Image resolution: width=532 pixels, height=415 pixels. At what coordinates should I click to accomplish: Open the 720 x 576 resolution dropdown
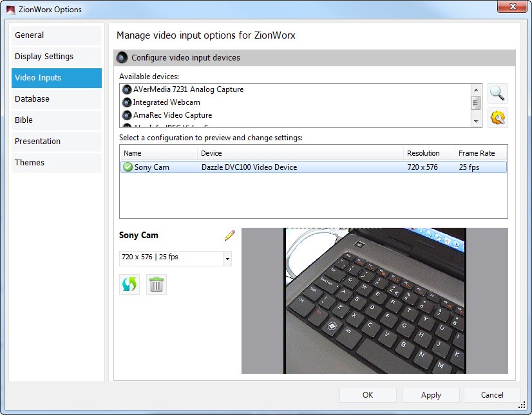pyautogui.click(x=227, y=259)
